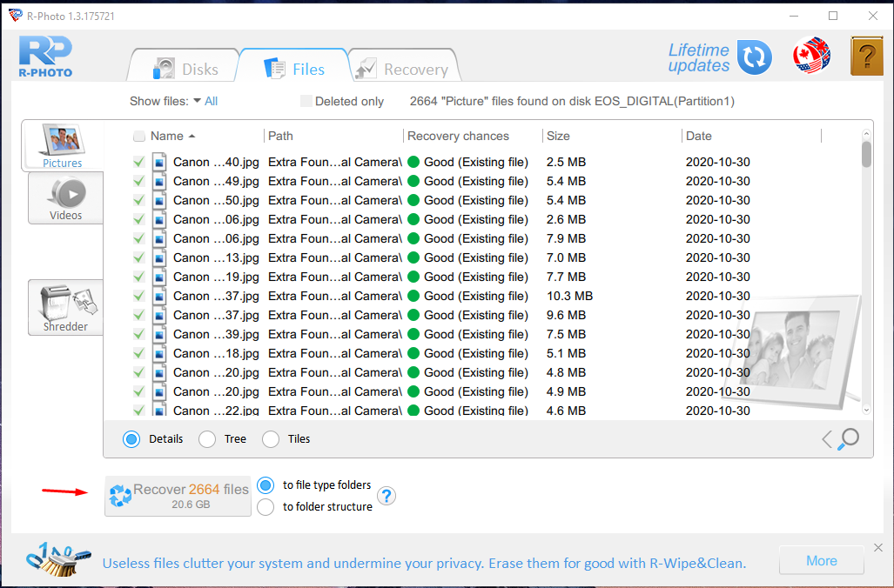Image resolution: width=894 pixels, height=588 pixels.
Task: Click file icon of Canon …49.jpg
Action: 159,181
